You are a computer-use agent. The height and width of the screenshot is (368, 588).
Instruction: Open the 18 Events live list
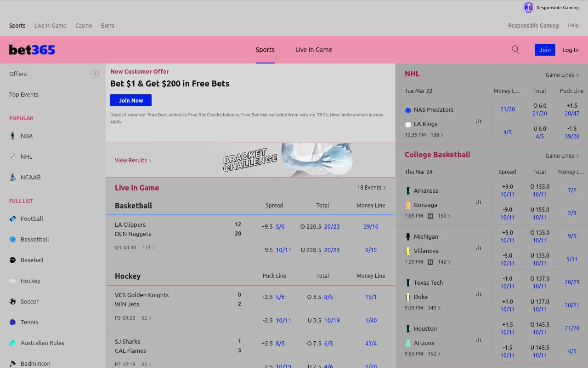(x=372, y=188)
